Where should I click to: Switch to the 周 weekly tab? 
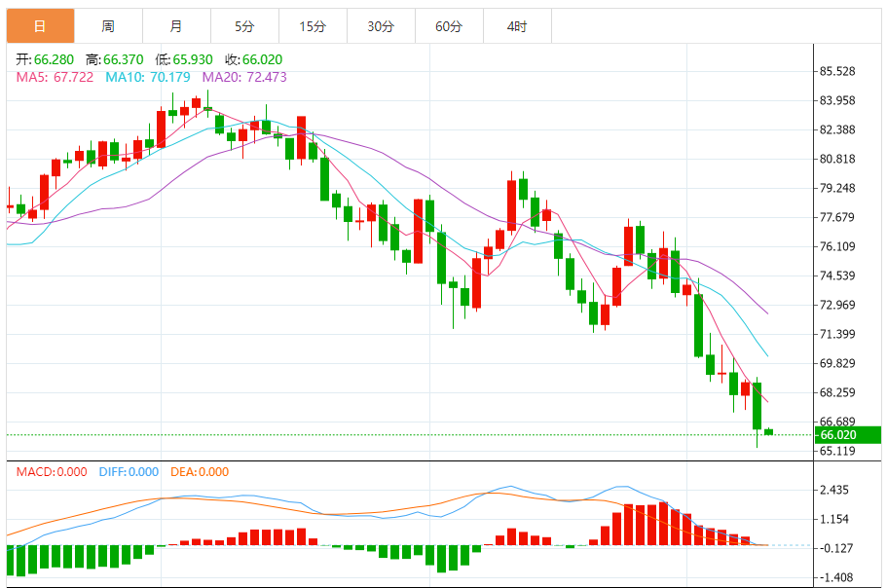[x=108, y=26]
